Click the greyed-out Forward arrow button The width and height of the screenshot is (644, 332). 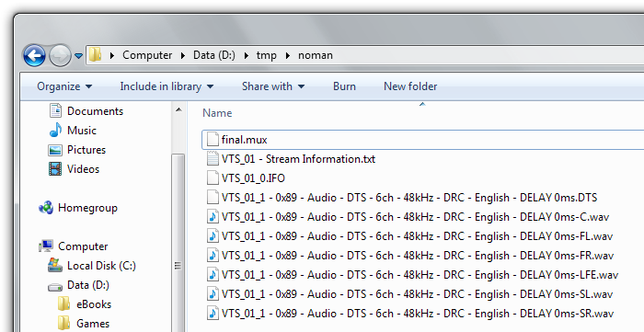point(60,55)
